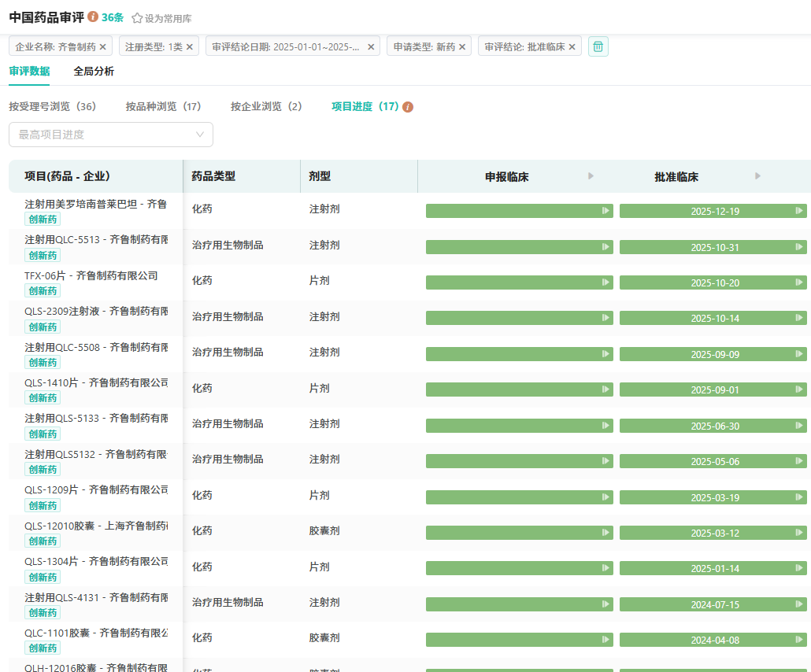
Task: Open the TFX-06片 project link
Action: coord(91,275)
